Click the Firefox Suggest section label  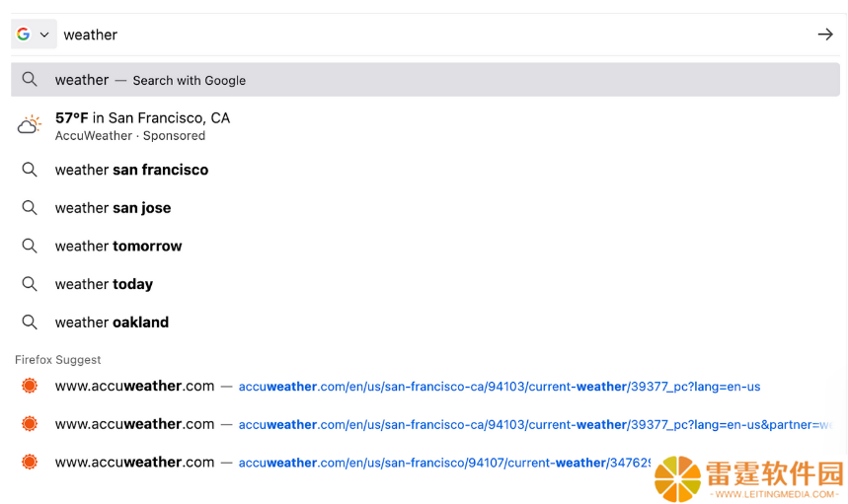click(x=58, y=360)
